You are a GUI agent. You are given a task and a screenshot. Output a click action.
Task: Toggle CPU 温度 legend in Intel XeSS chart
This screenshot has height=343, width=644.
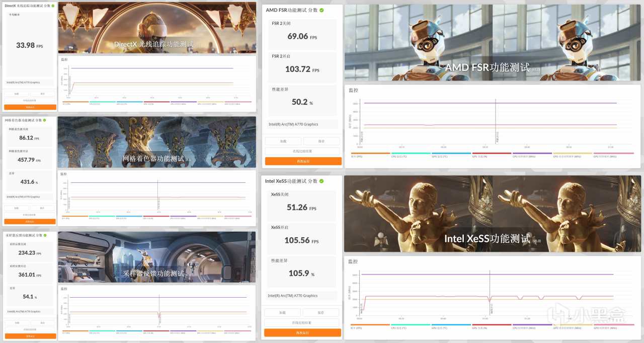(x=411, y=326)
